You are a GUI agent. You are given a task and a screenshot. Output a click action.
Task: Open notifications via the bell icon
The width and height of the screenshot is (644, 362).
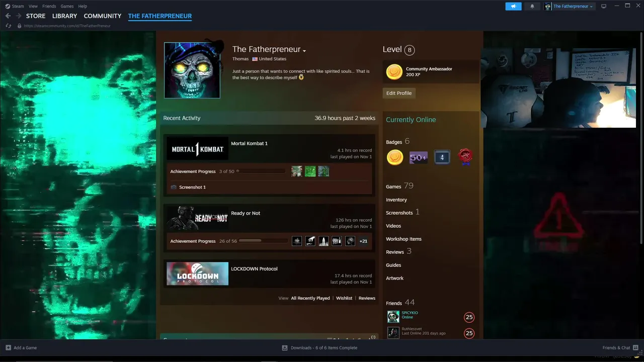532,6
